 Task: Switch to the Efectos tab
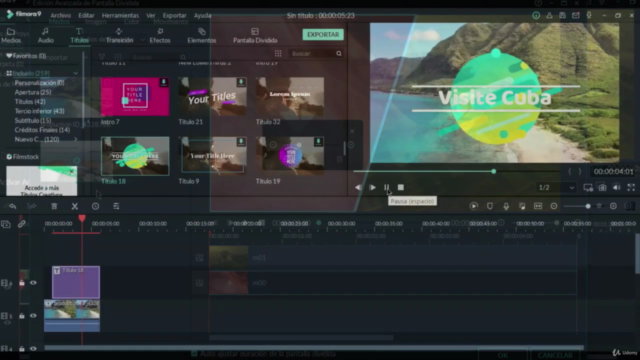pos(160,36)
